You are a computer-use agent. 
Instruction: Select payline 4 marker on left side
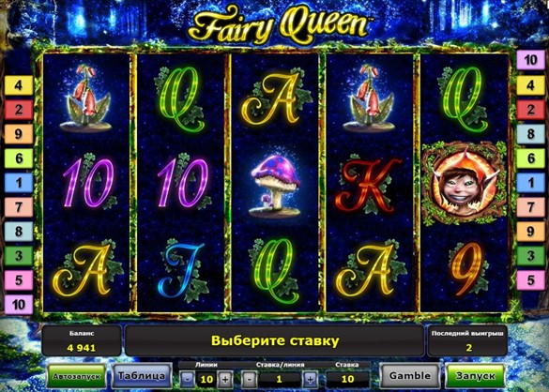point(19,85)
